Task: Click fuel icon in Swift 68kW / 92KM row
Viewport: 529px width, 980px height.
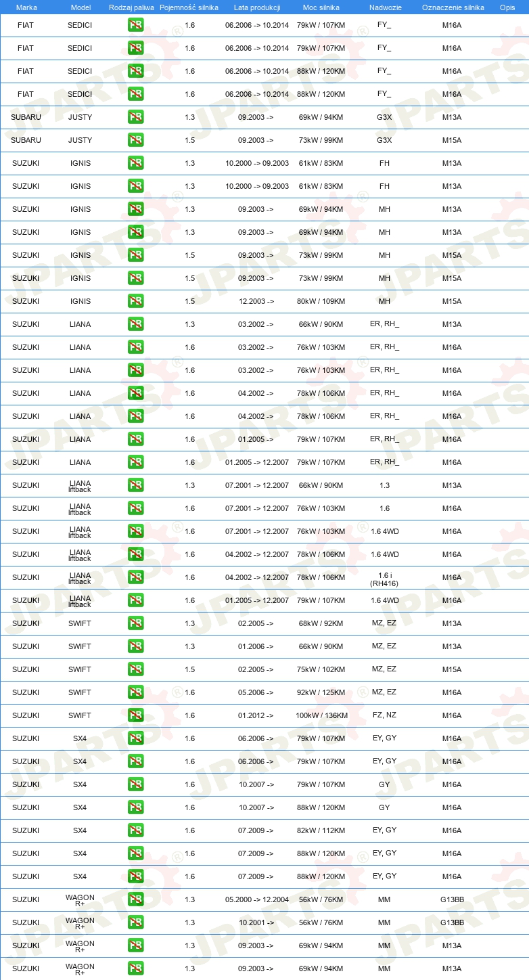Action: (x=135, y=623)
